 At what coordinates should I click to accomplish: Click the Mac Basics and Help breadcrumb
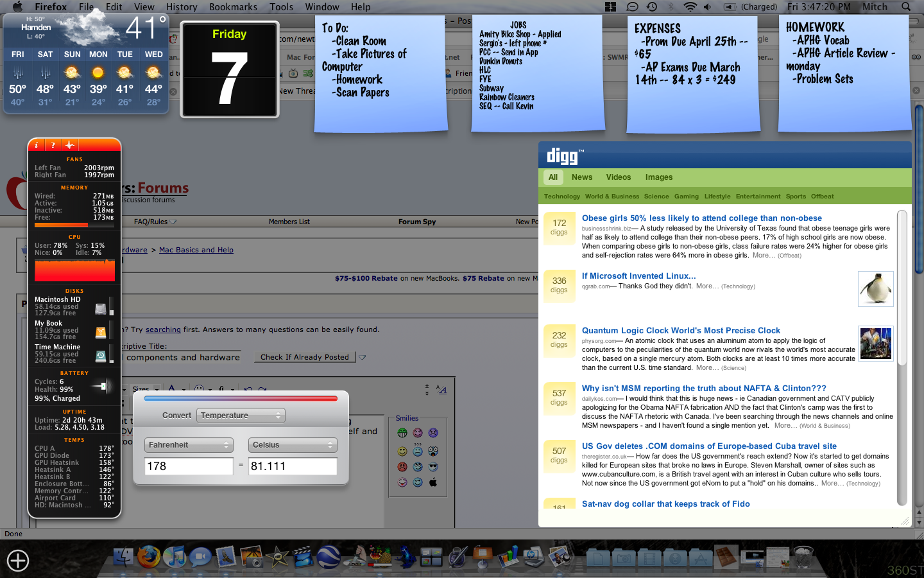(196, 250)
